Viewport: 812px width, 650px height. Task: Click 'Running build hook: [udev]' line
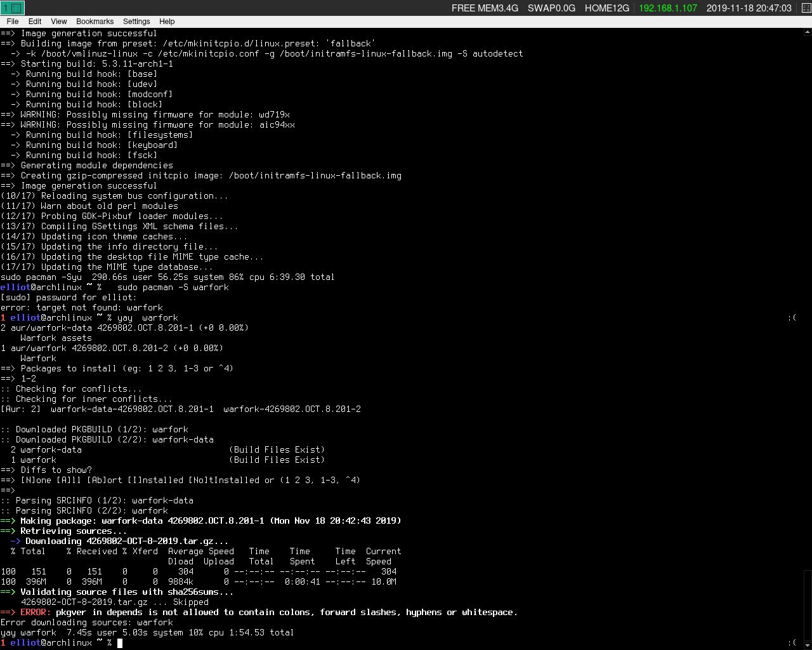84,84
